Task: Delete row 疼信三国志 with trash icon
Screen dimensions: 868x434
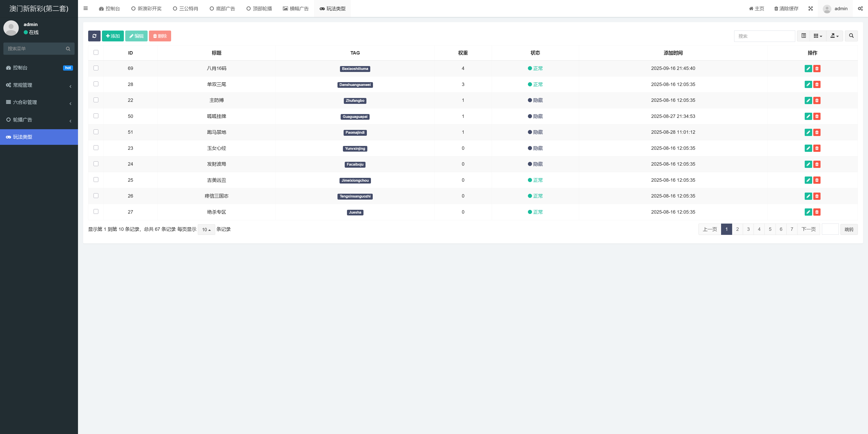Action: coord(817,196)
